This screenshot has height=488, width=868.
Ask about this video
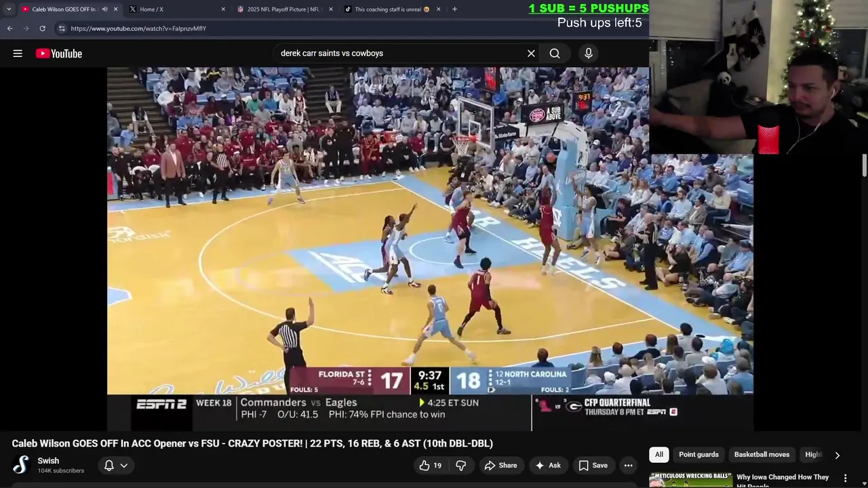coord(548,466)
